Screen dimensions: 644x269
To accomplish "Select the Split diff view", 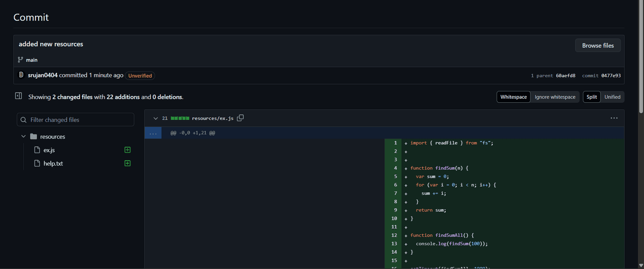I will 592,97.
